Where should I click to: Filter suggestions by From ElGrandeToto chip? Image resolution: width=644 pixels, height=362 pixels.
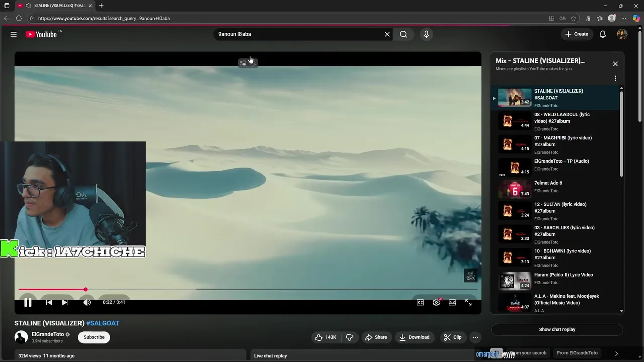click(577, 353)
